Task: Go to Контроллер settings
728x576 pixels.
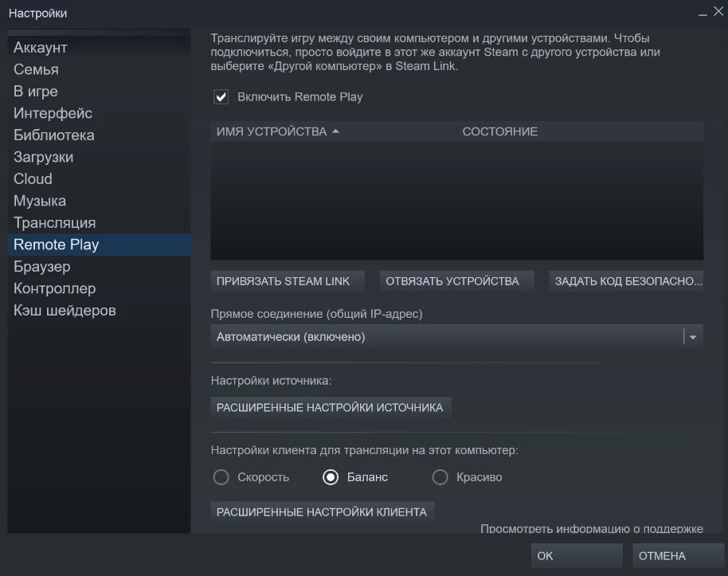Action: coord(99,288)
